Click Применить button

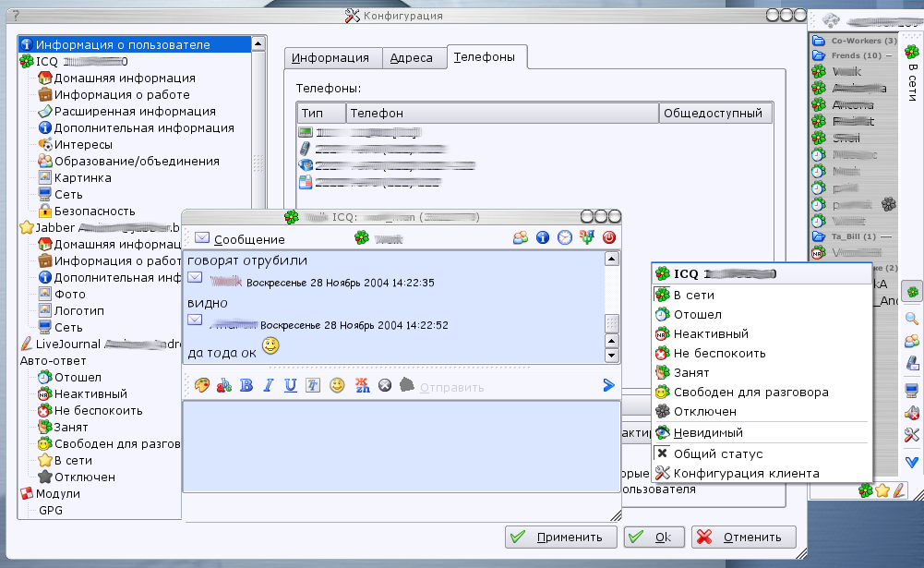(x=560, y=537)
